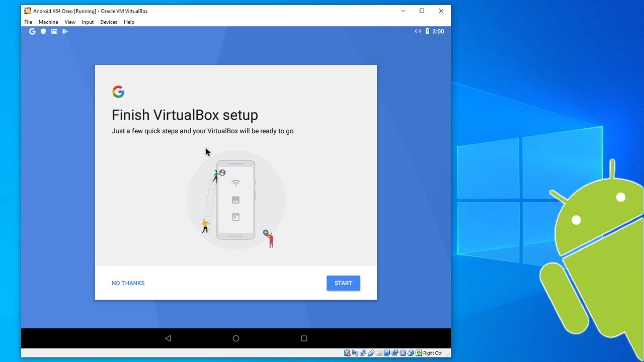Click the network arrows icon near the clock
The height and width of the screenshot is (362, 644).
click(x=418, y=31)
